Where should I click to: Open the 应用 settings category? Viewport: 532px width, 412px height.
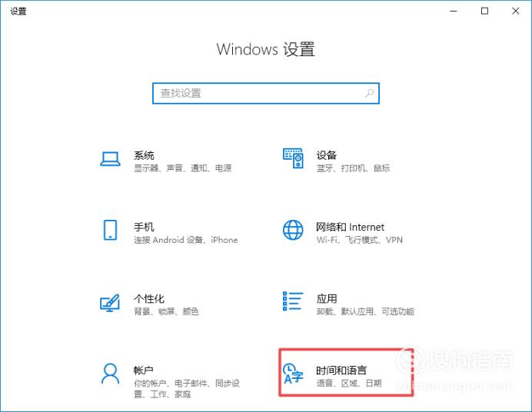point(327,299)
